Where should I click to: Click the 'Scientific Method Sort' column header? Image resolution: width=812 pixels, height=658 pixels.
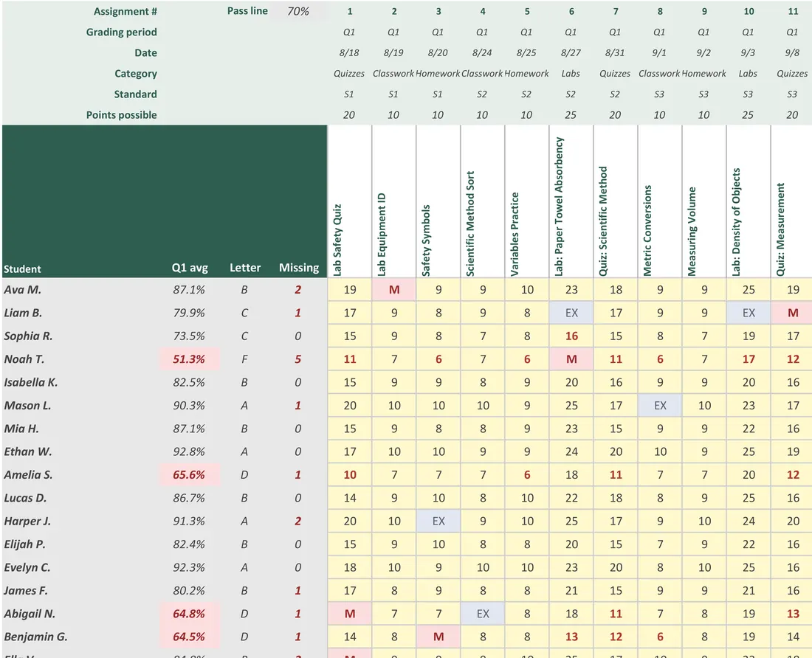click(483, 201)
